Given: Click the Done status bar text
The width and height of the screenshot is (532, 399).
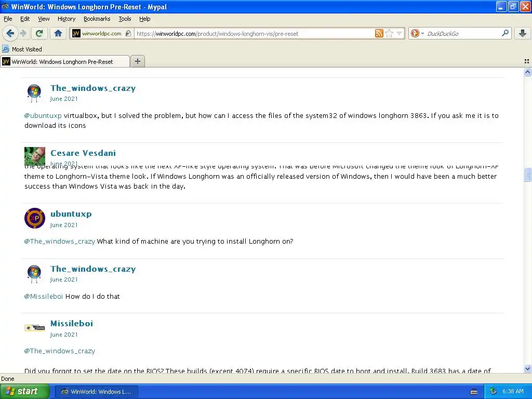Looking at the screenshot, I should [7, 379].
